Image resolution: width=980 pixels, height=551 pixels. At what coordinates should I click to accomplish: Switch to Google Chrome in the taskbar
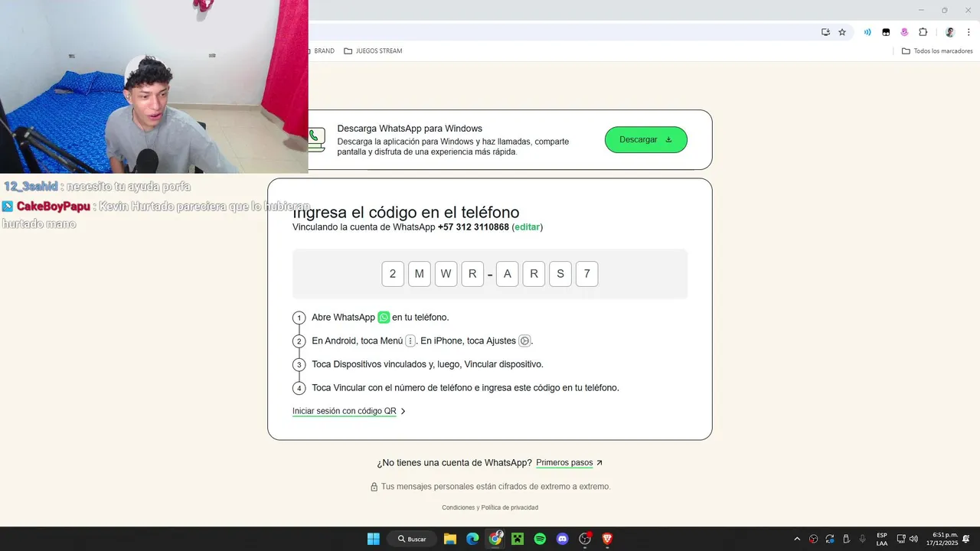(495, 539)
